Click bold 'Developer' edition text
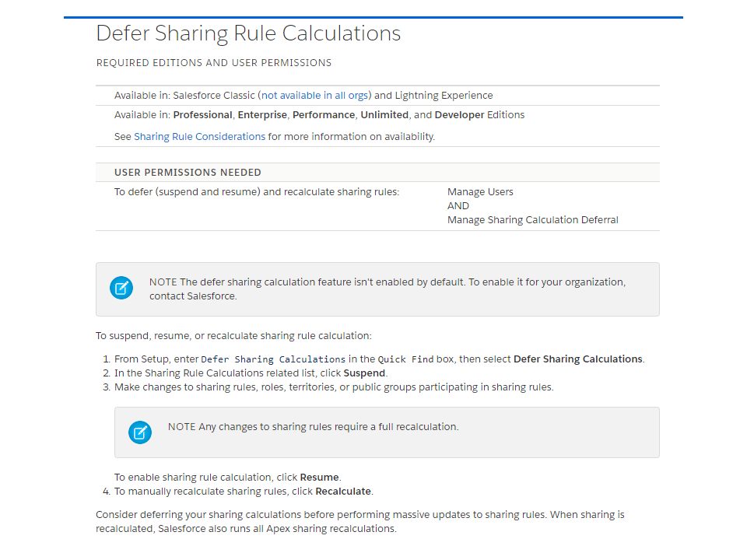The width and height of the screenshot is (747, 560). tap(459, 115)
